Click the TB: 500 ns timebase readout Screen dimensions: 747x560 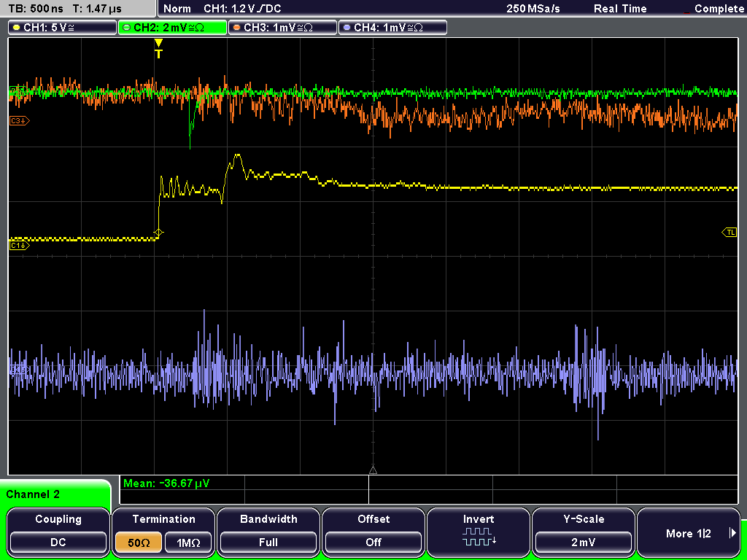click(36, 9)
